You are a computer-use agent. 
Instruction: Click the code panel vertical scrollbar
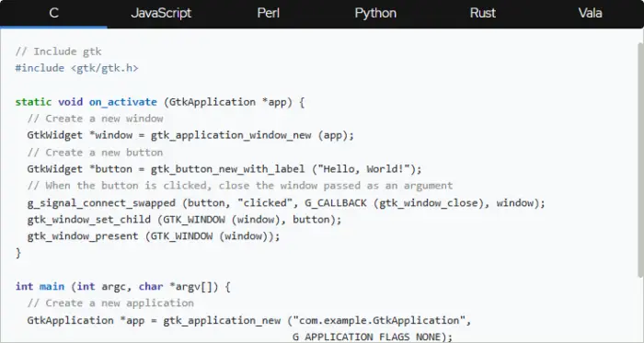click(x=640, y=159)
